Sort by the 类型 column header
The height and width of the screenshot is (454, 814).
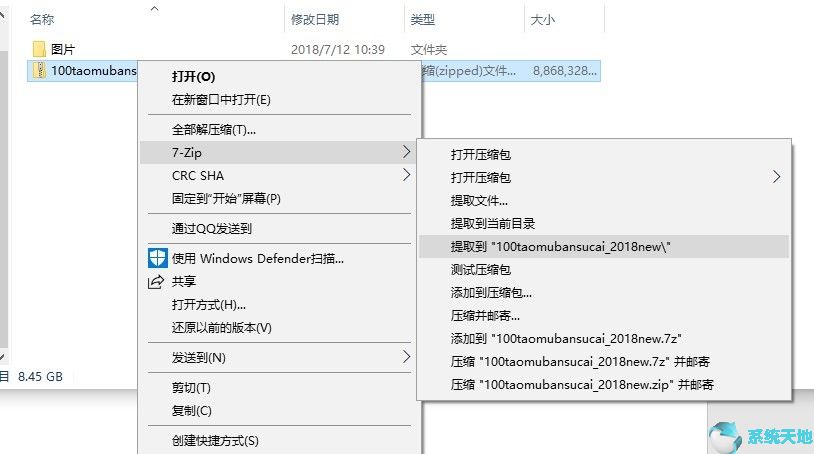point(423,20)
